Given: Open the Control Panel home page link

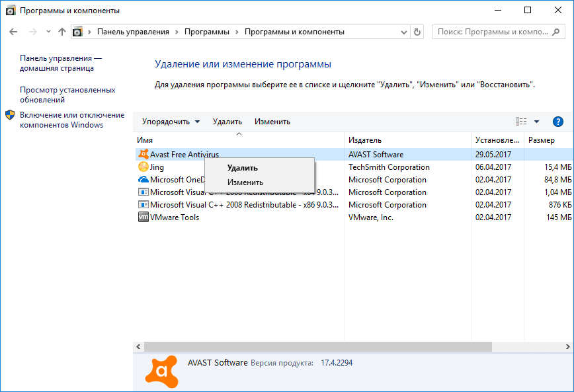Looking at the screenshot, I should click(x=61, y=63).
